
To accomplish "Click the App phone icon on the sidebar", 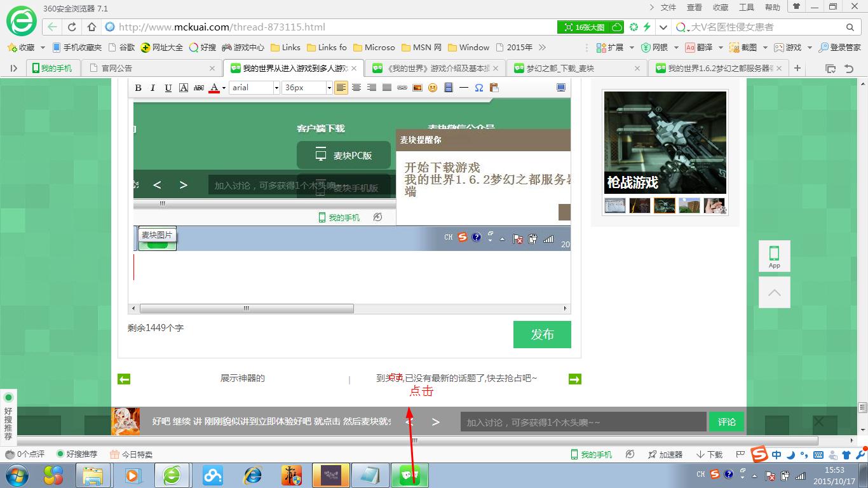I will click(x=774, y=256).
